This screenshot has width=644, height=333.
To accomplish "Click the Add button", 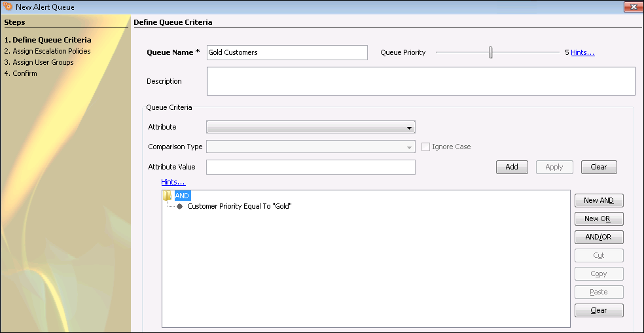I will click(x=512, y=167).
